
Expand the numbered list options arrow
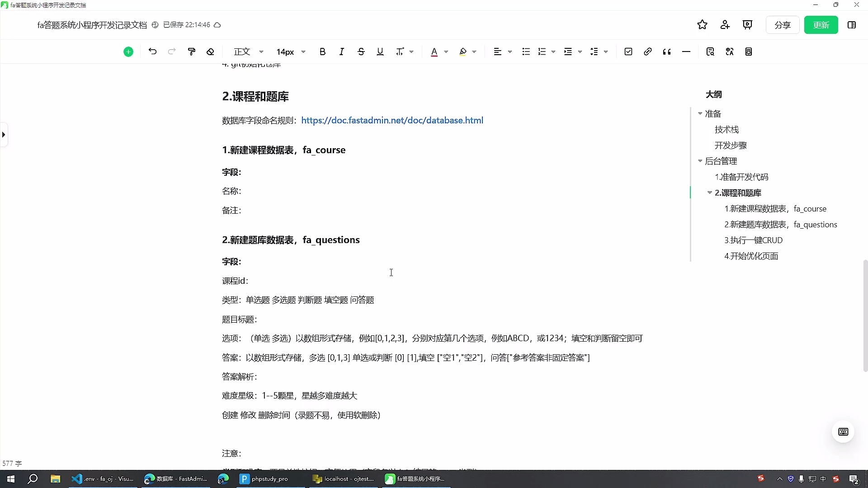pyautogui.click(x=553, y=52)
